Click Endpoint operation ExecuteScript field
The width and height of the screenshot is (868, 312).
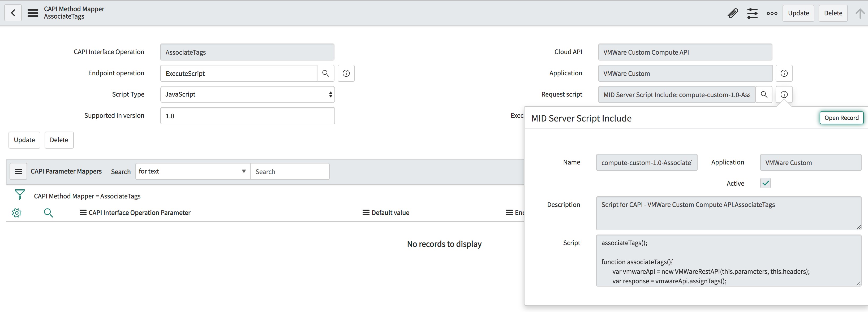tap(239, 73)
